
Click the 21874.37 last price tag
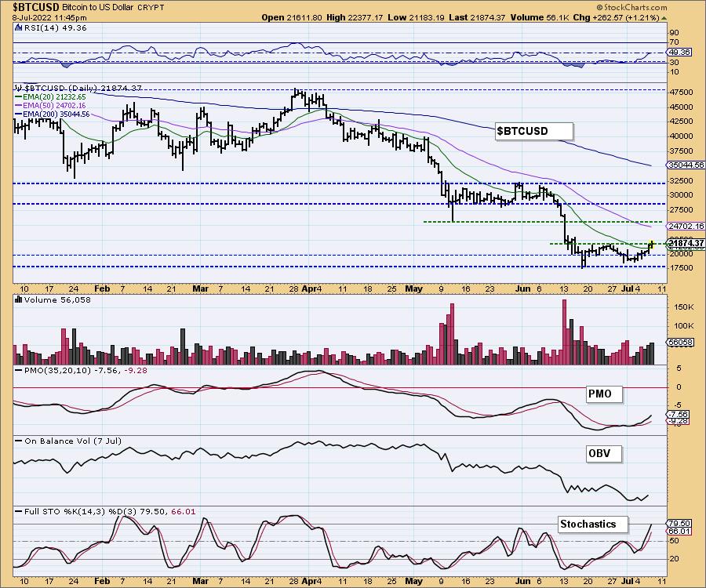tap(686, 243)
